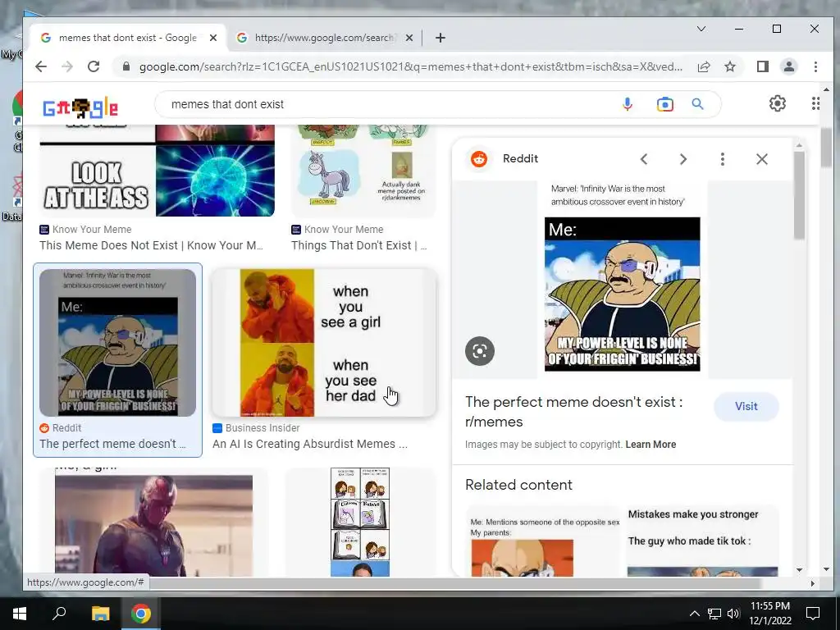Show next image in preview panel
Image resolution: width=840 pixels, height=630 pixels.
pos(683,159)
